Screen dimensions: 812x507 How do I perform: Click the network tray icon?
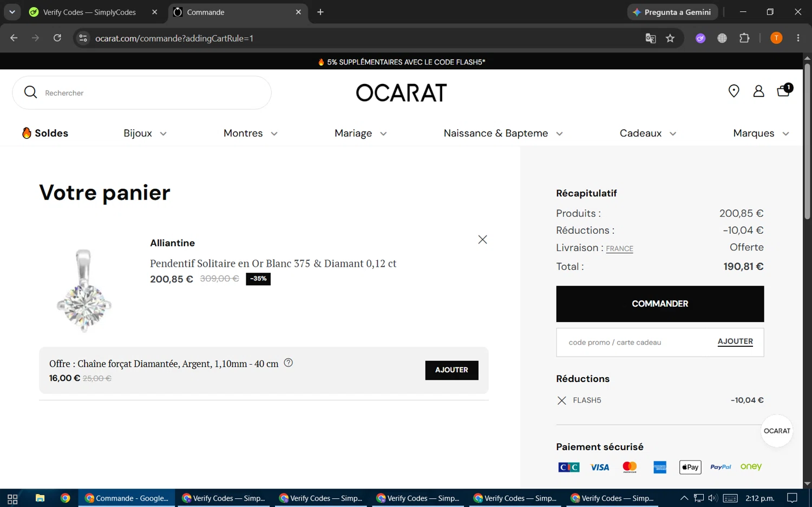tap(699, 498)
